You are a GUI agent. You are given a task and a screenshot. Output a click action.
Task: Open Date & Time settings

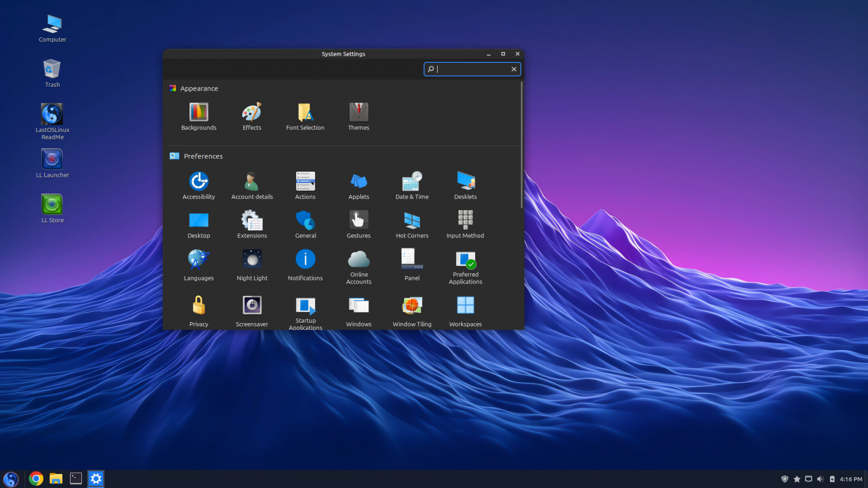coord(412,184)
